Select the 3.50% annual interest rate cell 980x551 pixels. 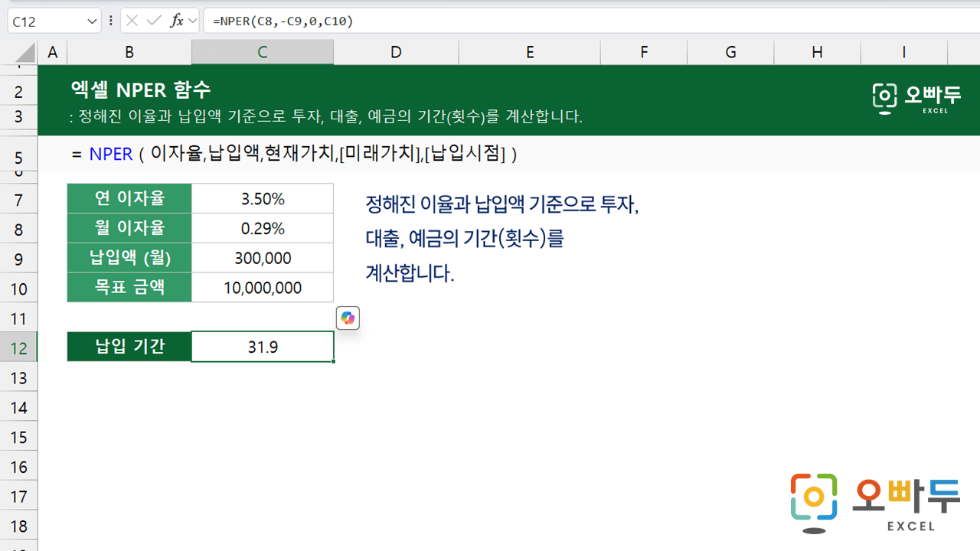point(262,199)
